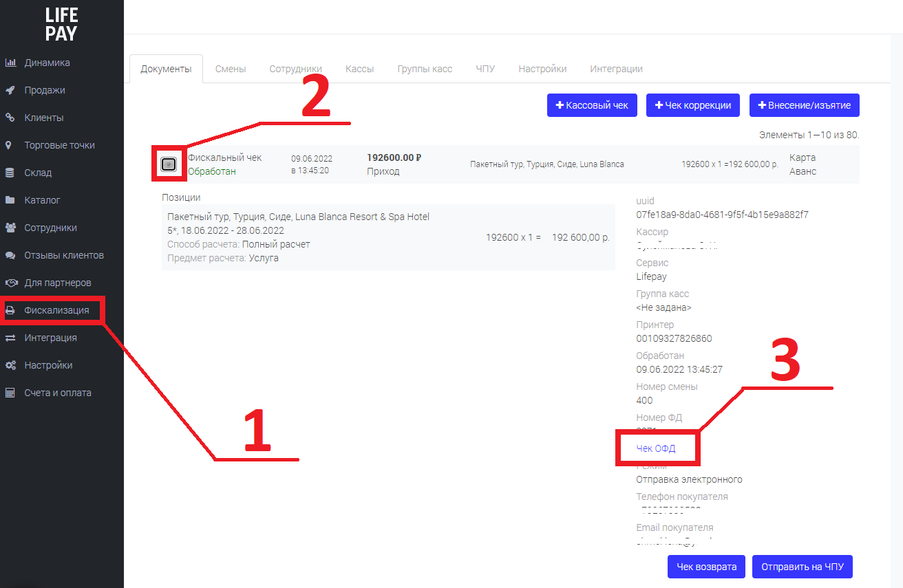Select the Интеграции tab
The height and width of the screenshot is (588, 903).
coord(616,69)
